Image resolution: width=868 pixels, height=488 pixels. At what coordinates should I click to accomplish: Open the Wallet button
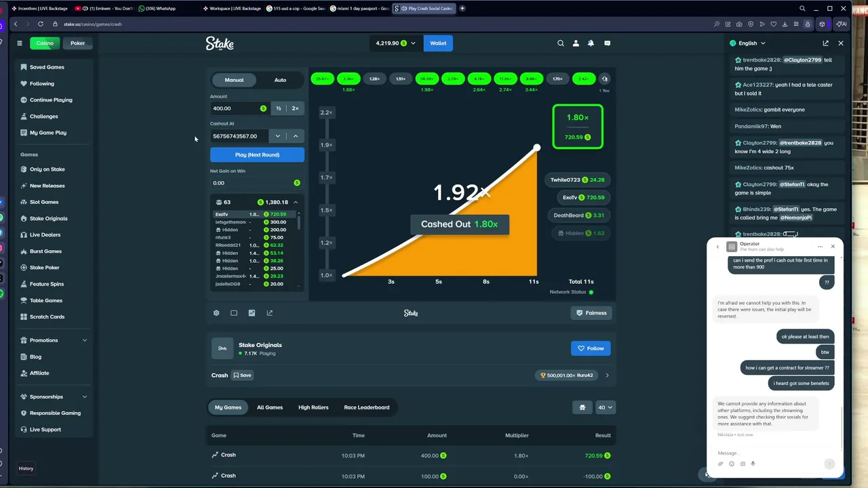438,43
